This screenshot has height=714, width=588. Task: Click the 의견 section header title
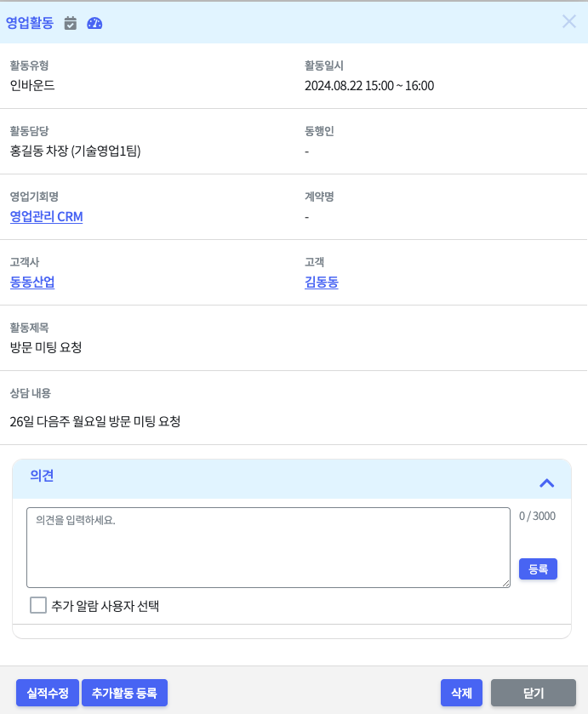(x=42, y=476)
